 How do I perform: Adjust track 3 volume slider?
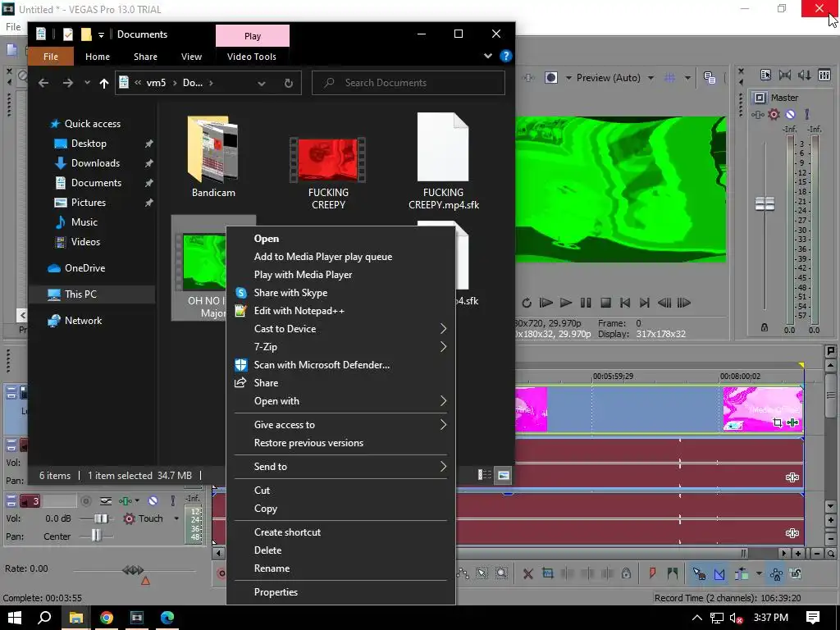(x=101, y=518)
